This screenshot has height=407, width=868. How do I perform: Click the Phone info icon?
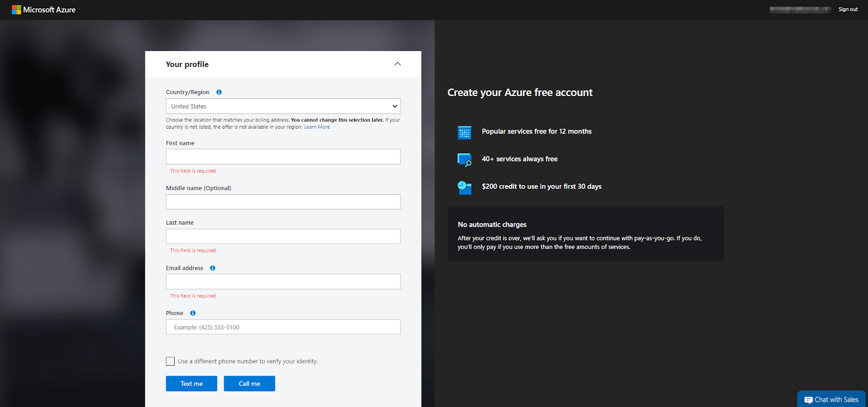pyautogui.click(x=193, y=313)
